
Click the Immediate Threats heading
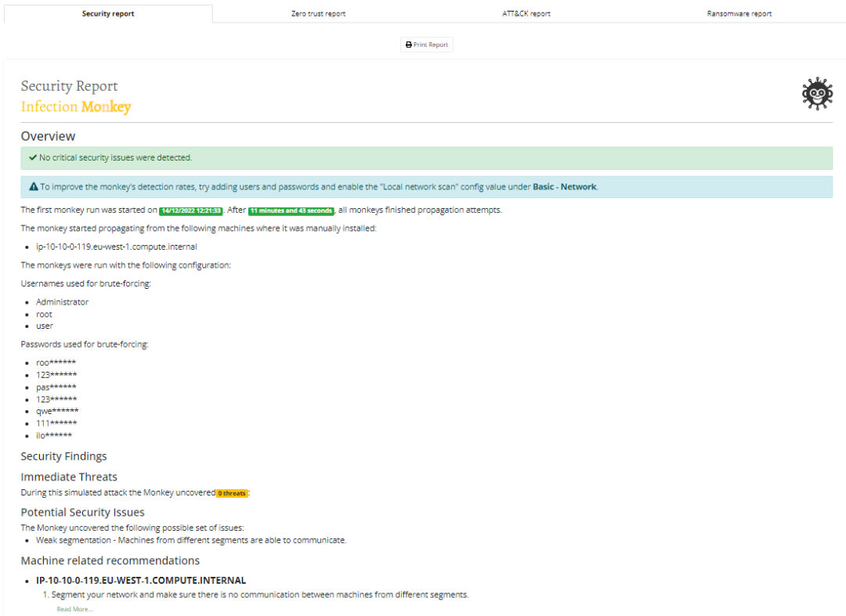point(69,477)
